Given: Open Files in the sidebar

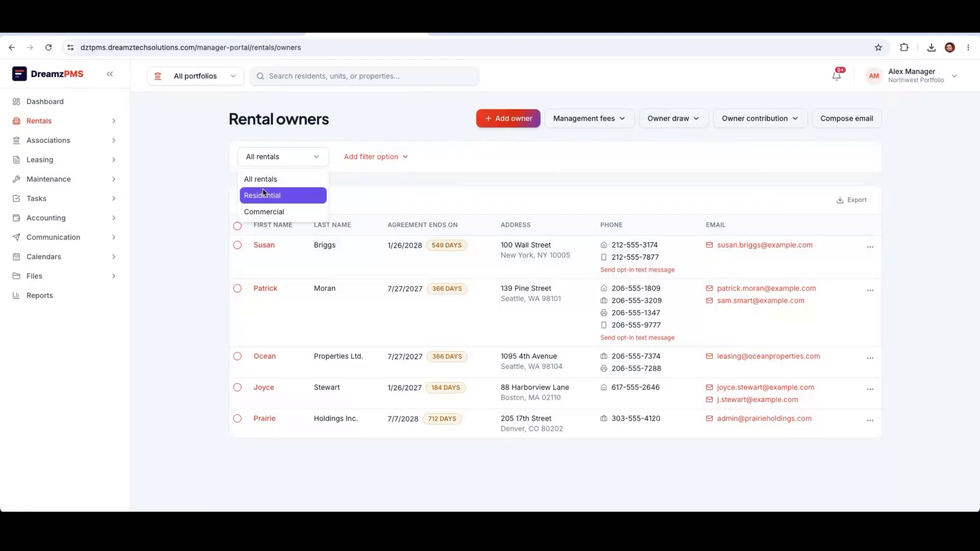Looking at the screenshot, I should [65, 276].
